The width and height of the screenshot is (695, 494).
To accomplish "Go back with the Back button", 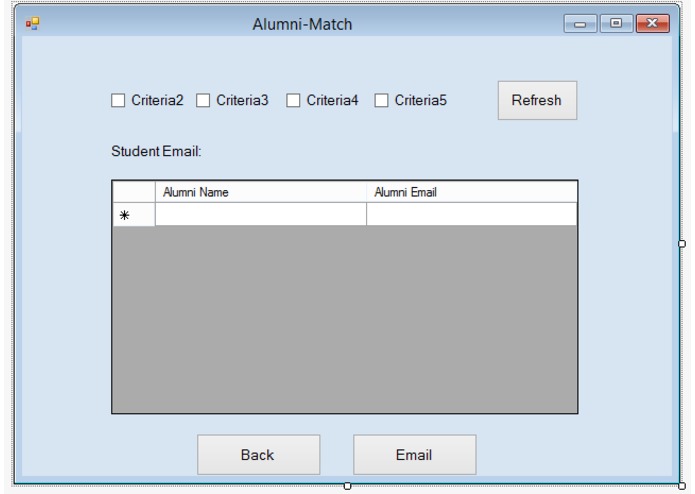I will [258, 455].
